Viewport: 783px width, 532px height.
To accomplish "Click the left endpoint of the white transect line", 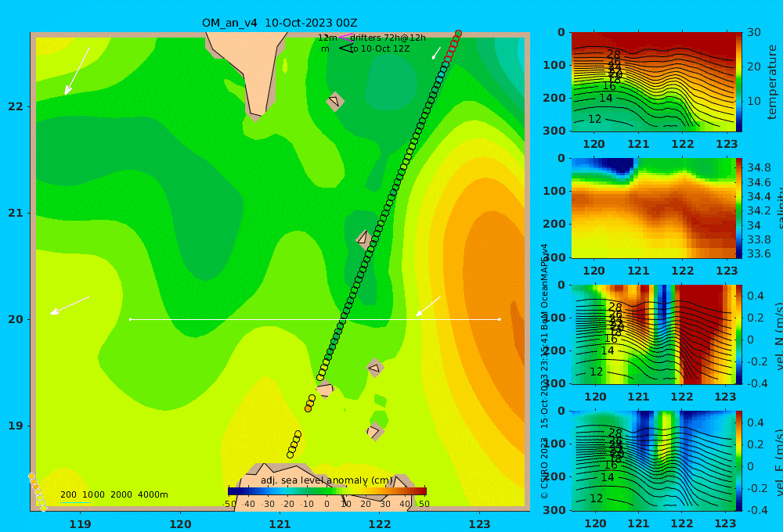I will (130, 319).
